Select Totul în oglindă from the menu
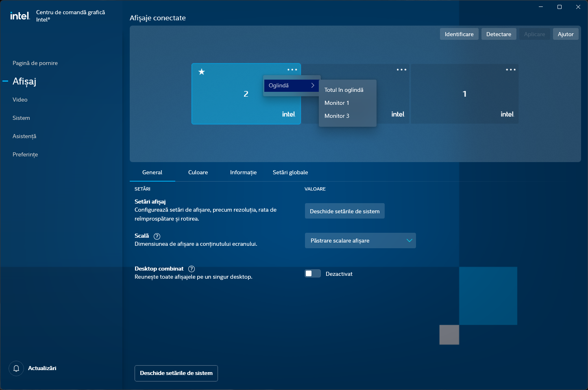Viewport: 588px width, 390px height. coord(344,90)
